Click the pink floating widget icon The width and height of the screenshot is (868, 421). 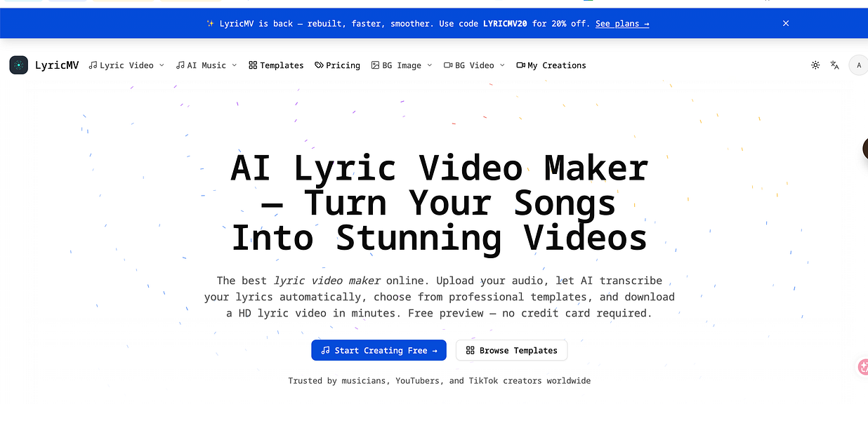click(x=863, y=366)
